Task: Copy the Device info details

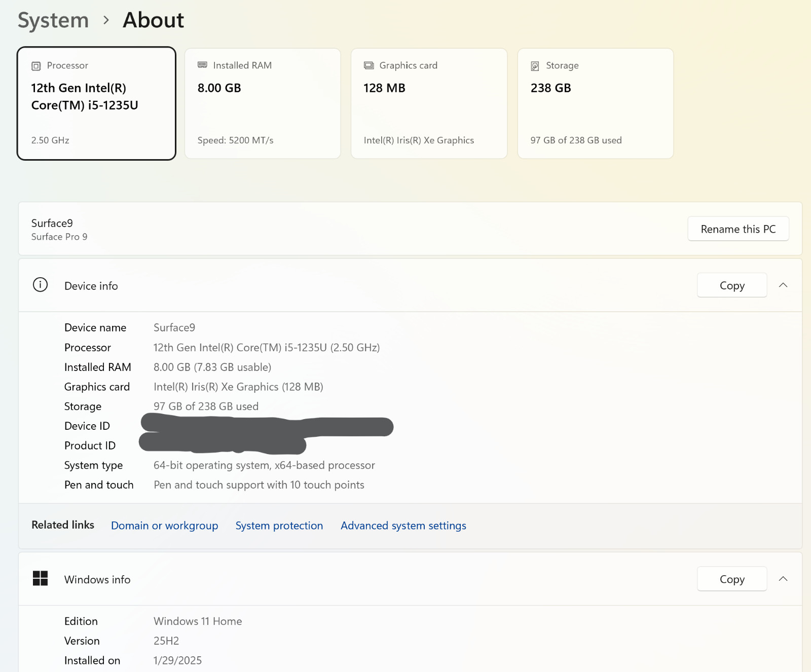Action: 732,285
